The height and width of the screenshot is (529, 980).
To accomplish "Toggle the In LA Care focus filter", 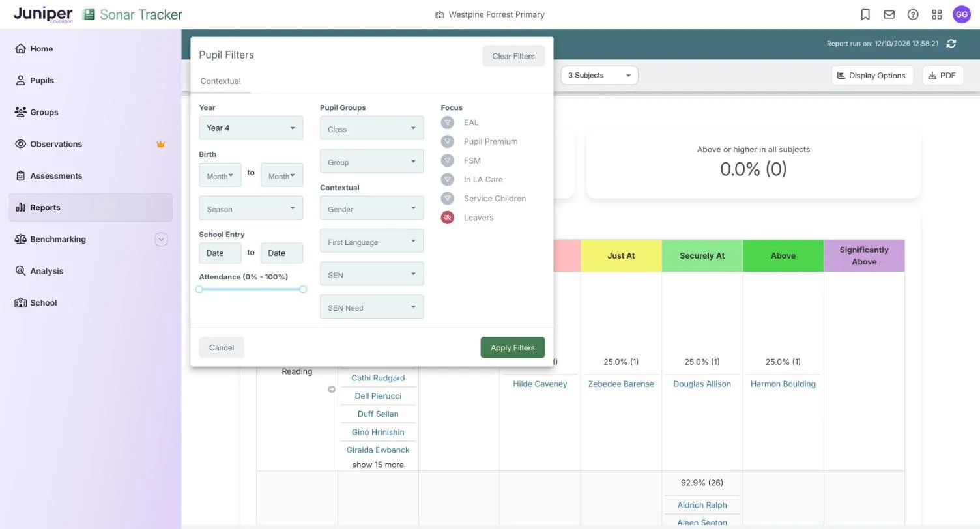I will coord(447,179).
